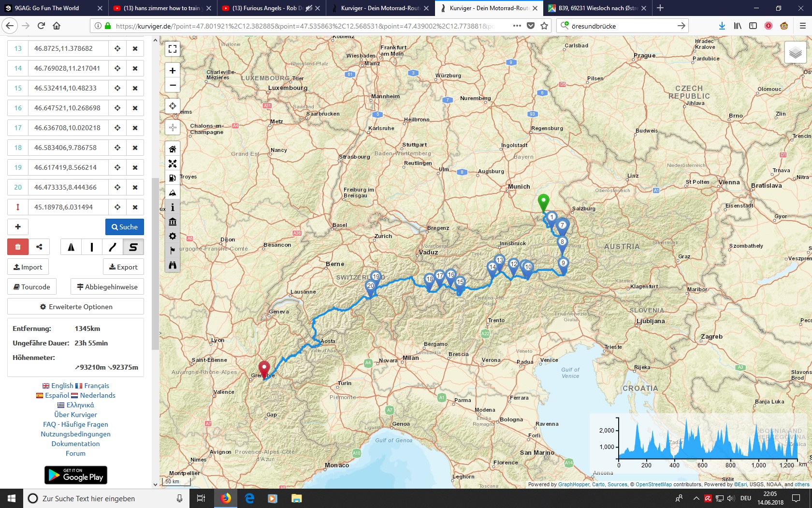Viewport: 812px width, 508px height.
Task: Open the Import dialog
Action: [28, 267]
